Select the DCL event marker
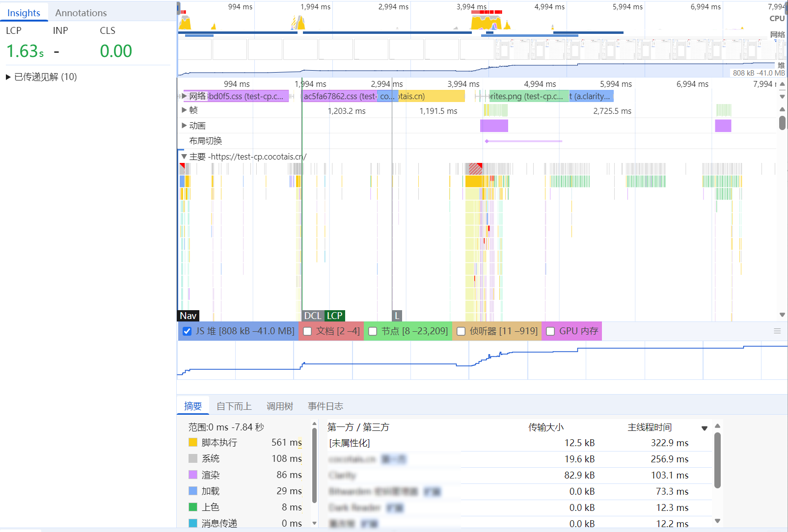 point(312,316)
